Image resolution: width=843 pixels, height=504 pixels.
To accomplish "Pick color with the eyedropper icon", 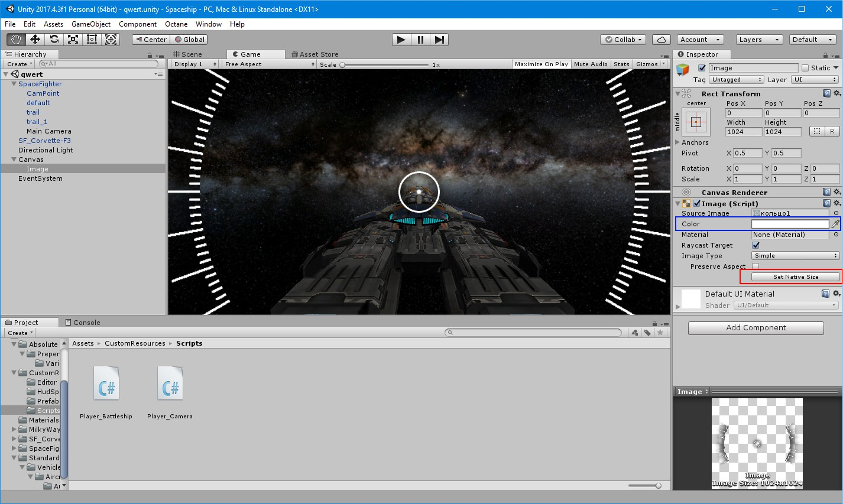I will [835, 224].
